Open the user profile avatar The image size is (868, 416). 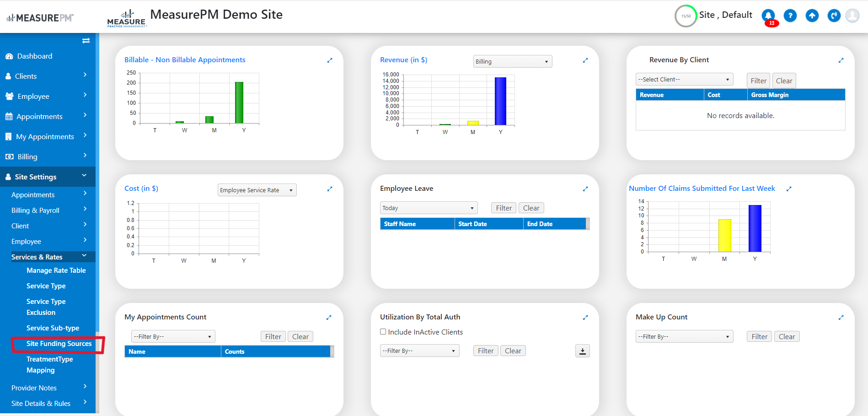pyautogui.click(x=852, y=16)
